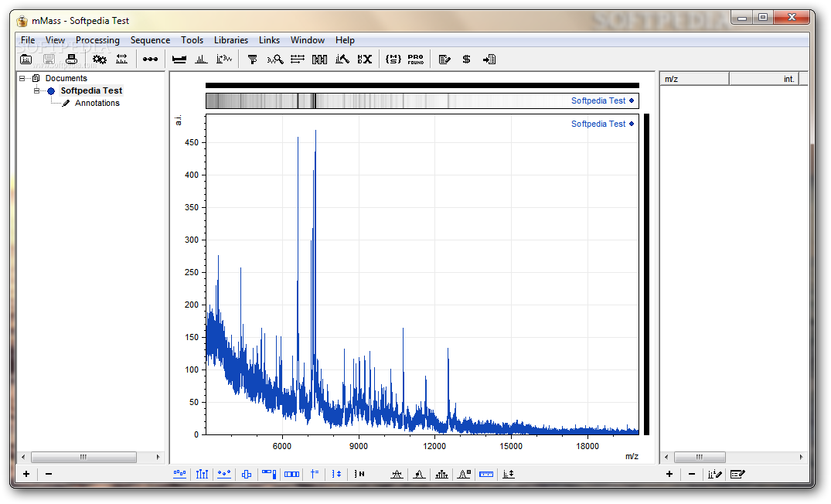Click left arrow of documents panel scrollbar
The width and height of the screenshot is (831, 504).
coord(22,457)
